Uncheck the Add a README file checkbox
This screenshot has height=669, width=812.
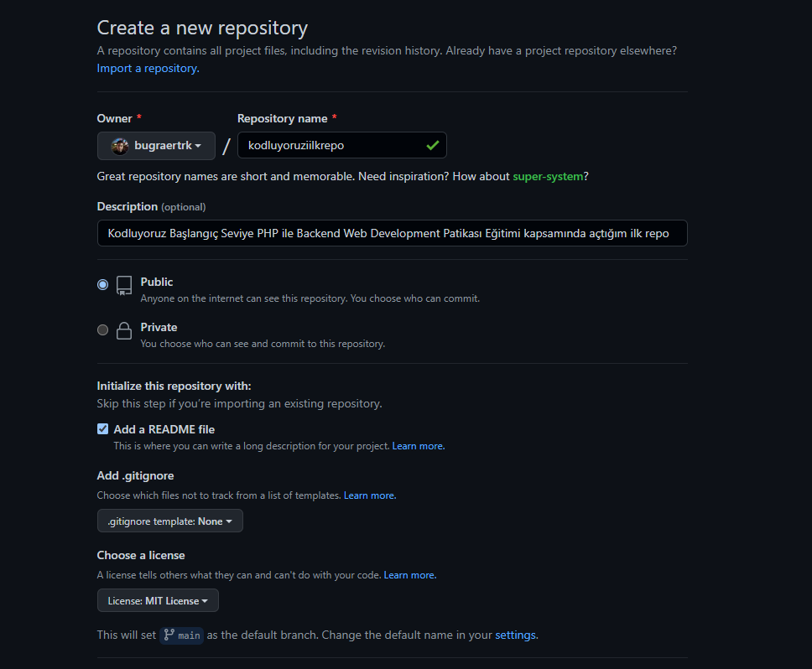tap(102, 429)
